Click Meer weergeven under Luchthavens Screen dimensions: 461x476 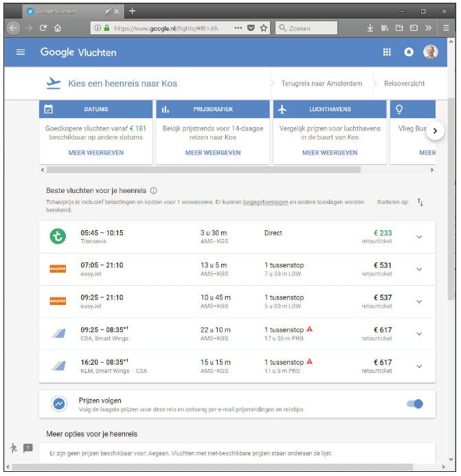[330, 152]
